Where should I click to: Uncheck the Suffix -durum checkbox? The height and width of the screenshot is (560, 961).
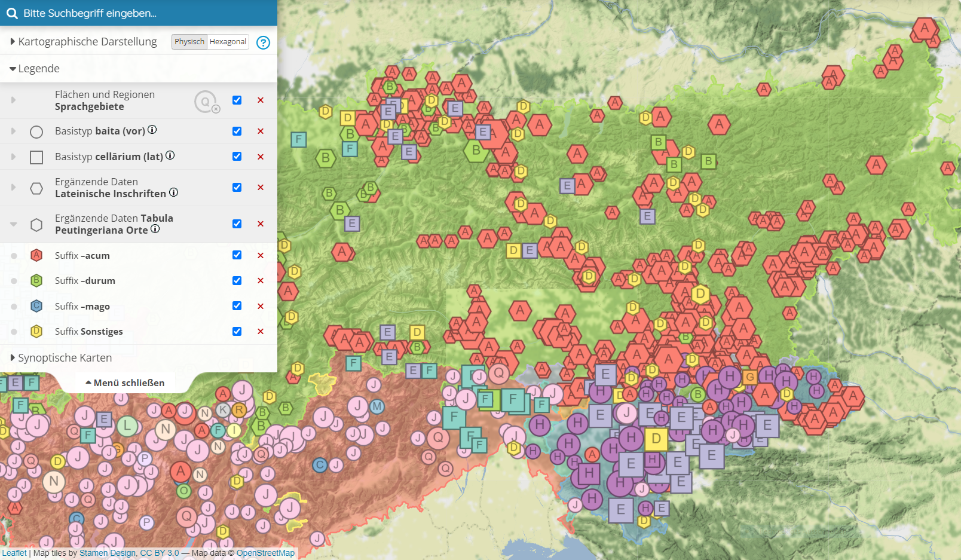tap(237, 280)
